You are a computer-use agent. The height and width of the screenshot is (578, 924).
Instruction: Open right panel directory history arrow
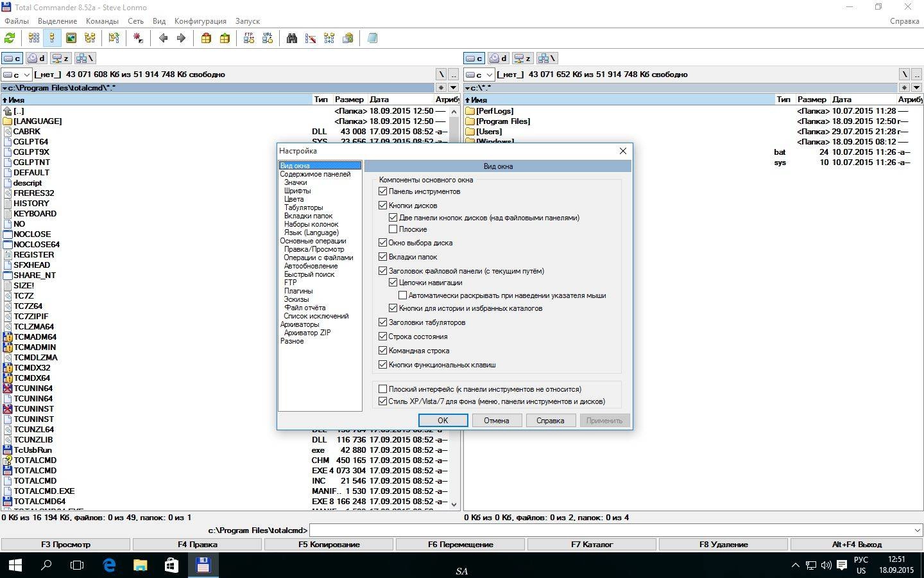click(916, 88)
